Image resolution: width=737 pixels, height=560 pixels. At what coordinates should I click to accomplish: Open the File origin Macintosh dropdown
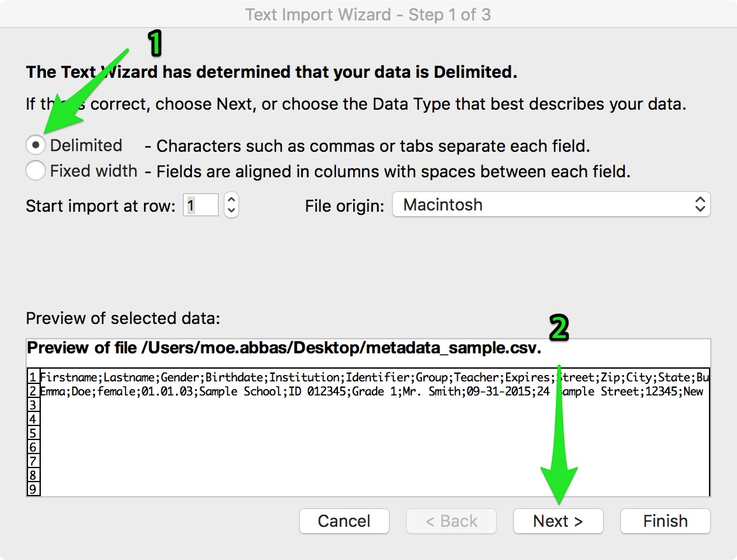(551, 205)
